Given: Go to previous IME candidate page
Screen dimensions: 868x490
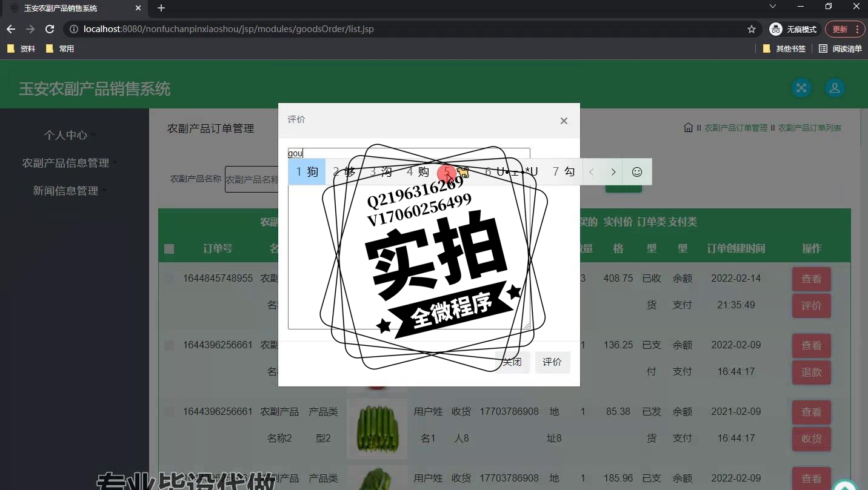Looking at the screenshot, I should [x=592, y=172].
